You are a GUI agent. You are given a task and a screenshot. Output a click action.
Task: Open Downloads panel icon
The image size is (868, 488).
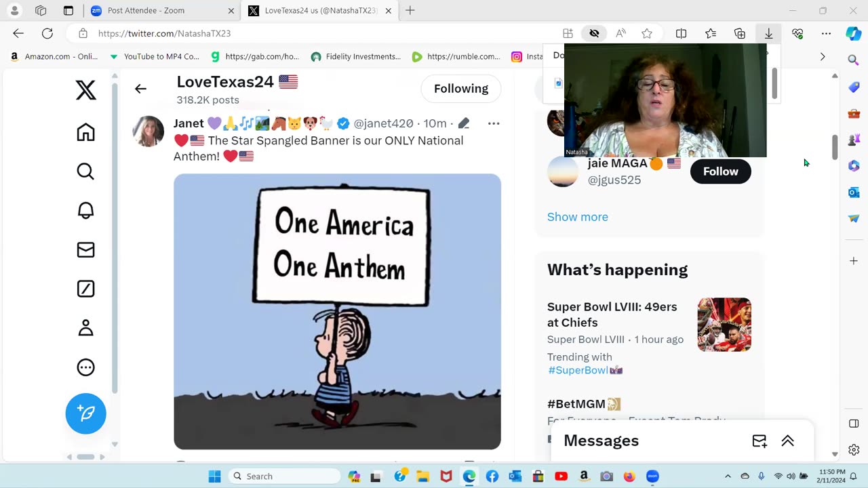click(x=768, y=33)
